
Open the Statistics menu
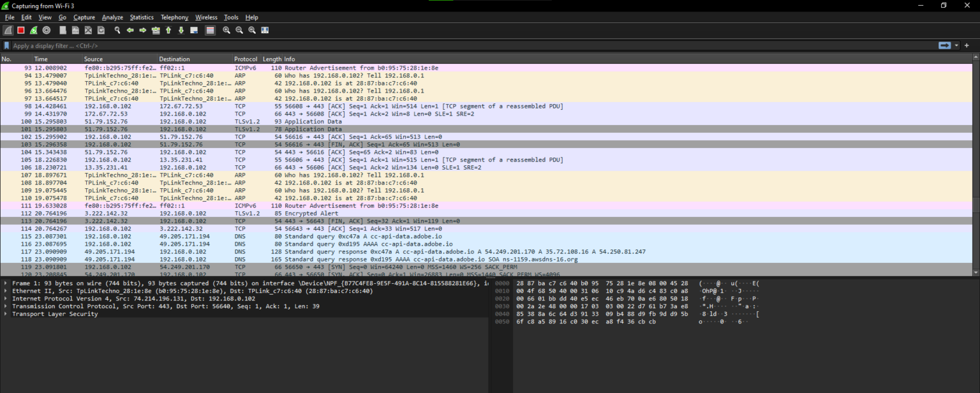142,17
